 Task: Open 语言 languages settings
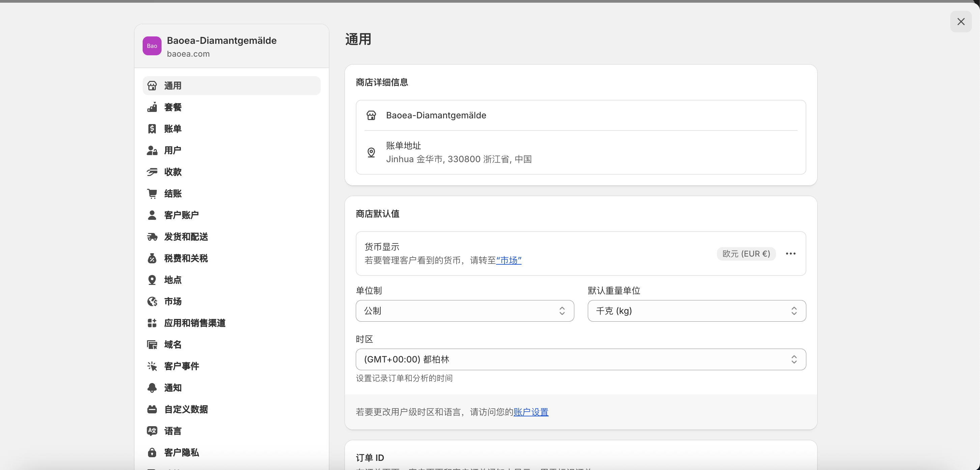[231, 431]
